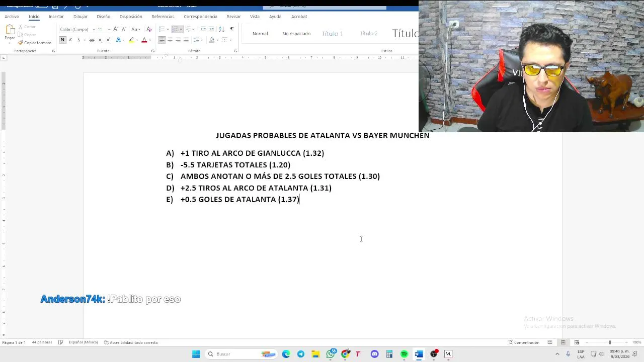
Task: Switch to the Acrobat tab
Action: (299, 17)
